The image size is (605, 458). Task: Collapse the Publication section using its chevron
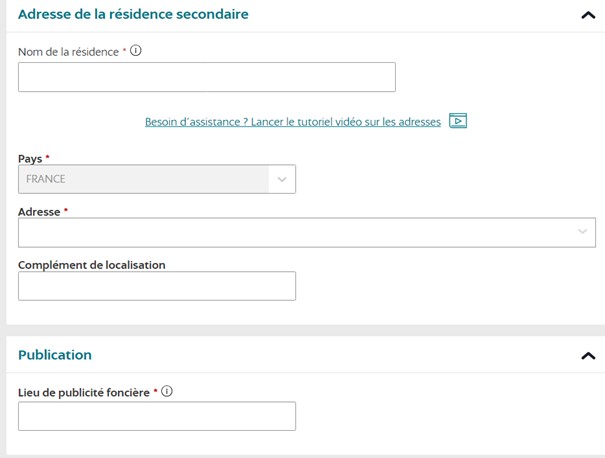coord(588,356)
